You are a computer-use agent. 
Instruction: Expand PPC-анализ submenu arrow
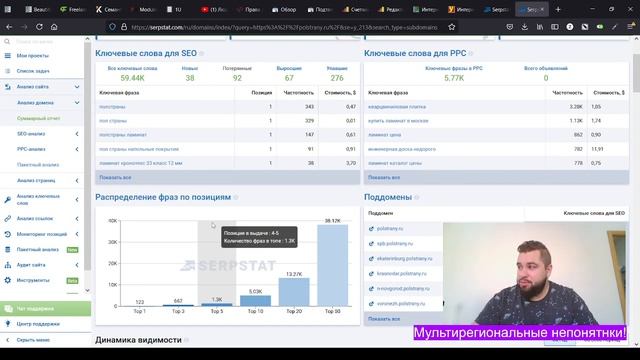coord(77,149)
